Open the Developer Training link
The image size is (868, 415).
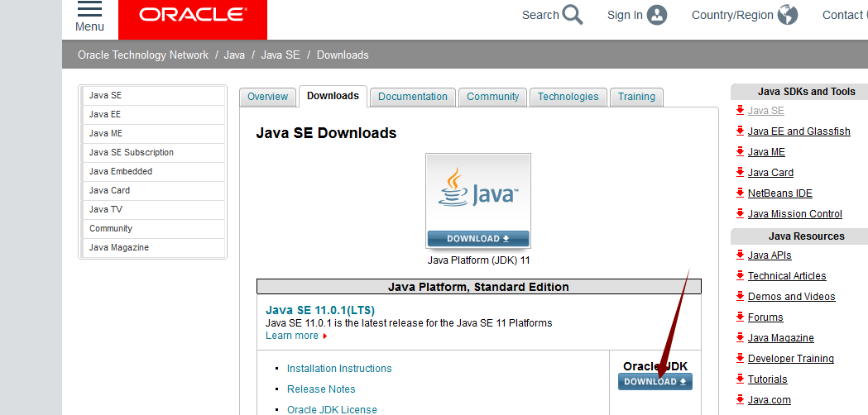pyautogui.click(x=791, y=359)
